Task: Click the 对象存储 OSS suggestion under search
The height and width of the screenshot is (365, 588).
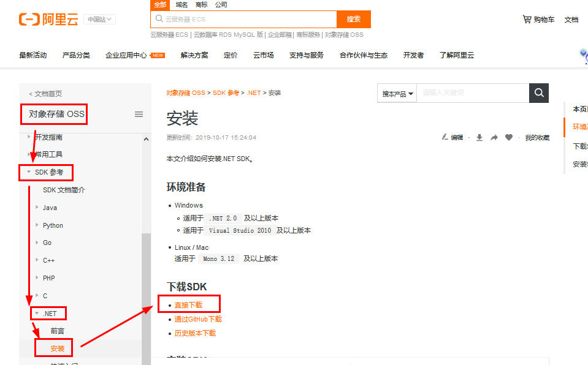Action: [x=344, y=35]
